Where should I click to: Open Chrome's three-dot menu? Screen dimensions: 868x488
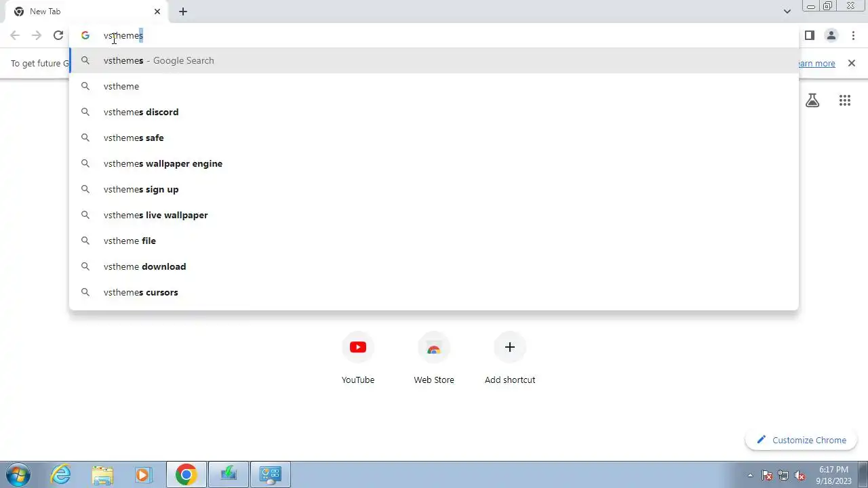pos(853,35)
